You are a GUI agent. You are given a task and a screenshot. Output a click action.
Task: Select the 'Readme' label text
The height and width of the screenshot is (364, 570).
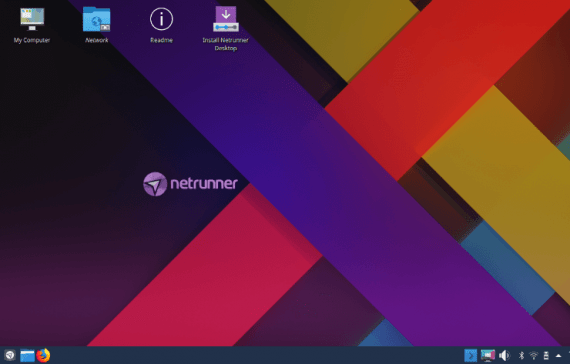tap(161, 40)
